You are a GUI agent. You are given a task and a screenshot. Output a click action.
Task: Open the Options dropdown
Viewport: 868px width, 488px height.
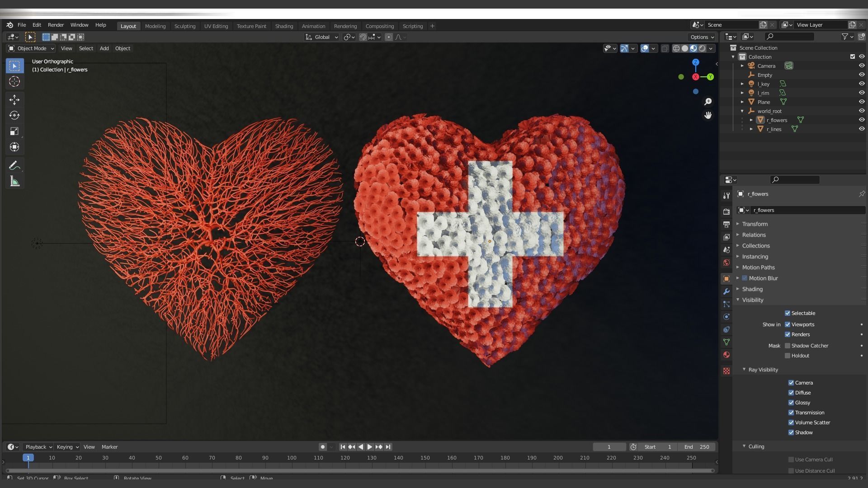pos(702,37)
